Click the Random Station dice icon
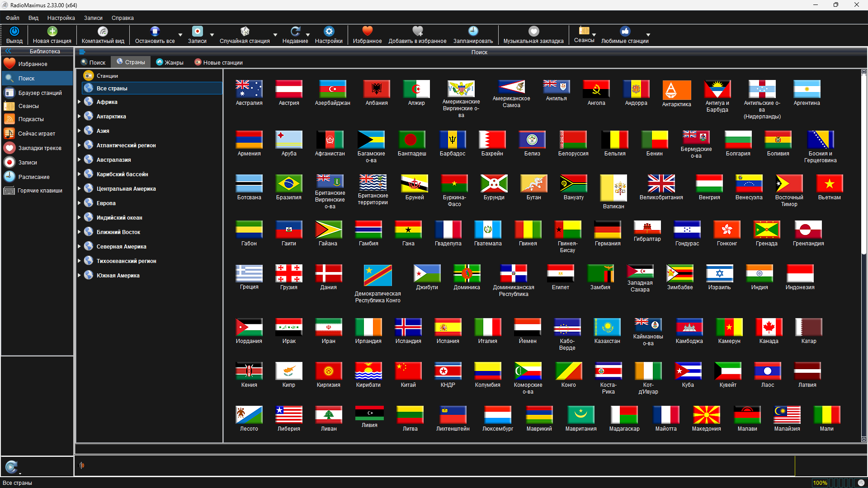Image resolution: width=868 pixels, height=488 pixels. point(245,31)
